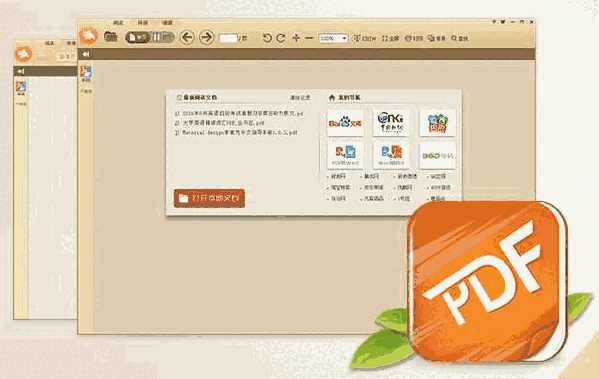
Task: Click the orange open local document button
Action: click(x=209, y=198)
